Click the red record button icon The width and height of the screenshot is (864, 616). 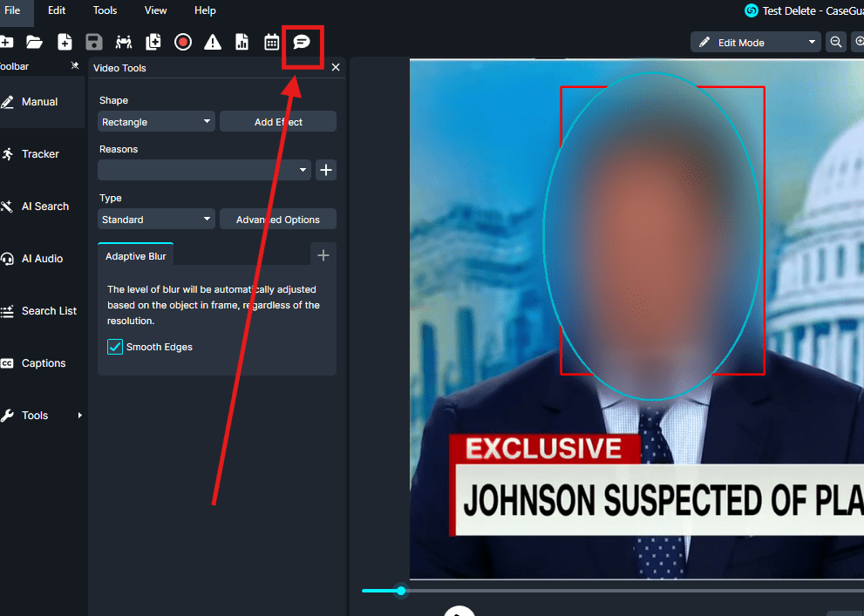(x=182, y=42)
